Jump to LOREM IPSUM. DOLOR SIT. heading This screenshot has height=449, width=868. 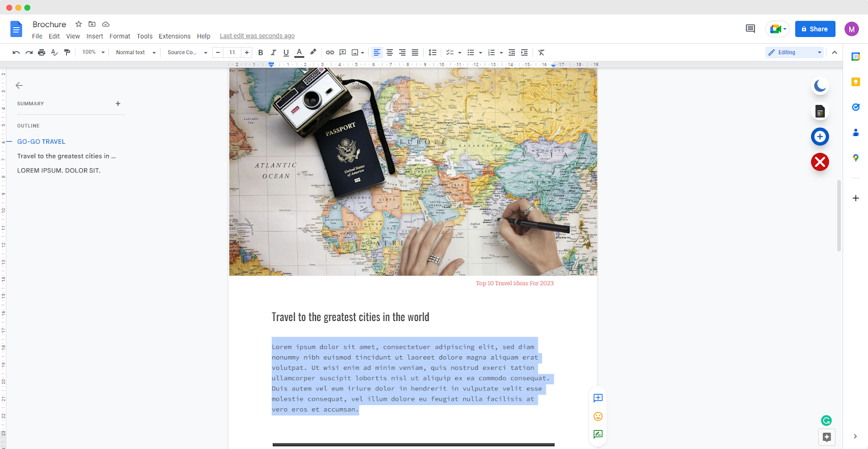[x=59, y=170]
